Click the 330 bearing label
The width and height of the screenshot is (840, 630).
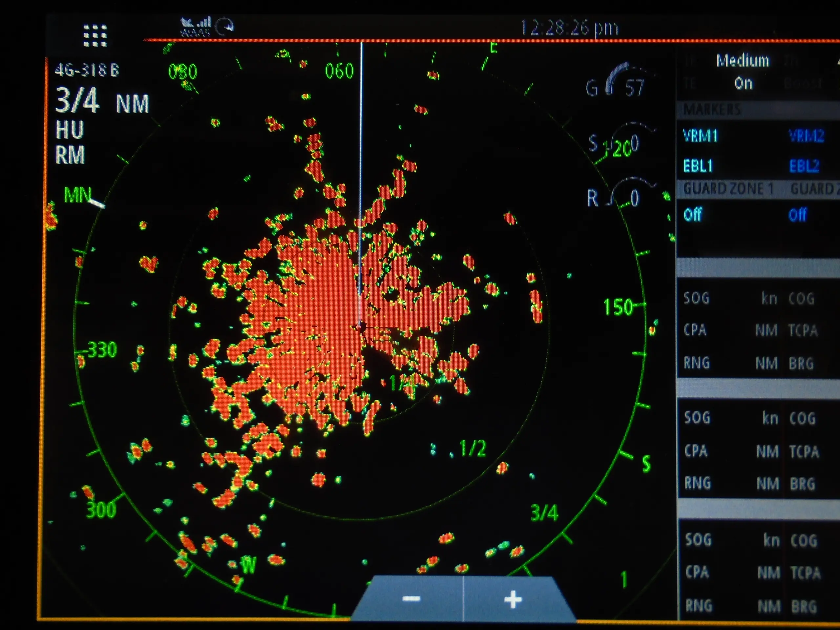(x=102, y=350)
